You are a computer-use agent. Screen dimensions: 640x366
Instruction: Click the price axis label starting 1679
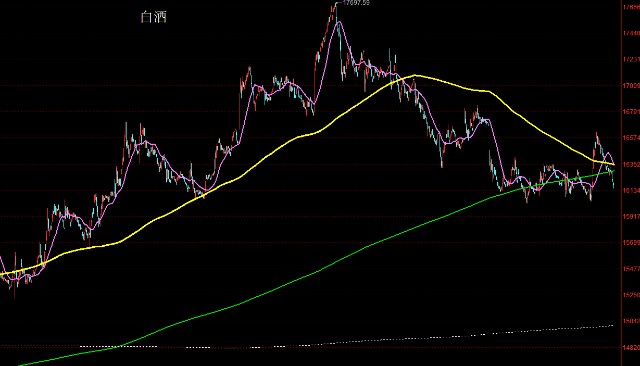pyautogui.click(x=631, y=111)
